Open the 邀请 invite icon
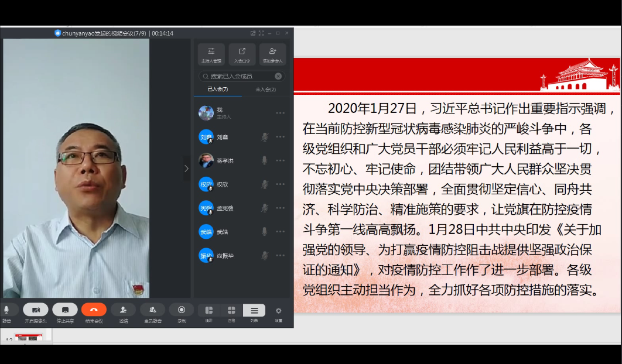The width and height of the screenshot is (622, 364). [123, 310]
